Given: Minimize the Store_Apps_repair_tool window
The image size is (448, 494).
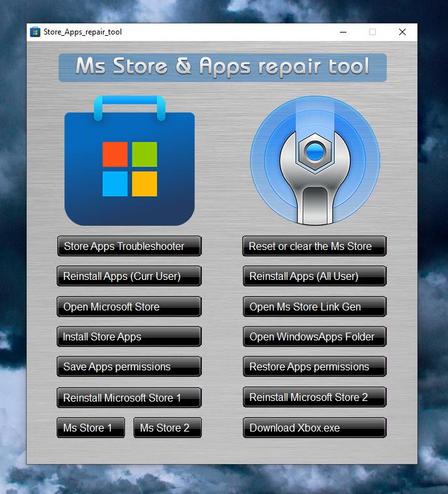Looking at the screenshot, I should tap(343, 32).
